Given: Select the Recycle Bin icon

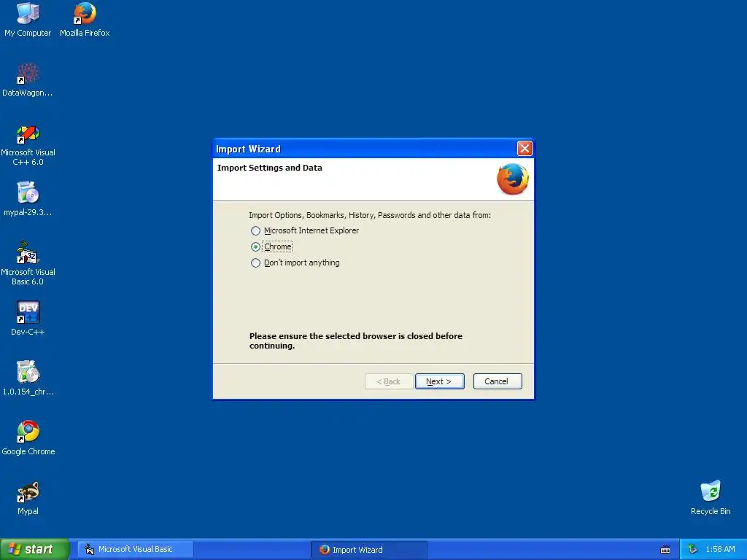Looking at the screenshot, I should [x=711, y=497].
